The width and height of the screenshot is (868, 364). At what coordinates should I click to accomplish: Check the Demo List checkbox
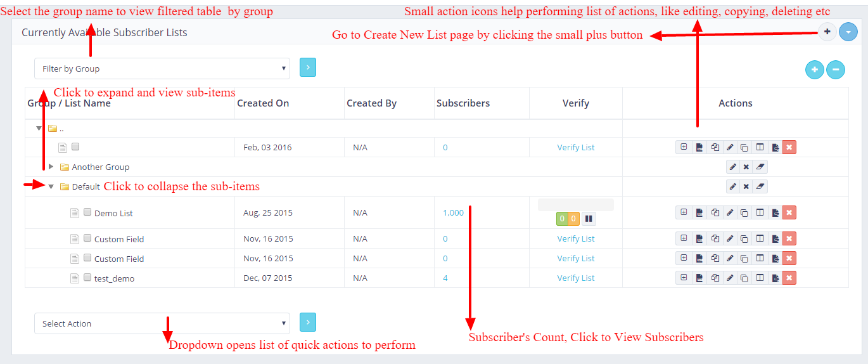[x=87, y=212]
